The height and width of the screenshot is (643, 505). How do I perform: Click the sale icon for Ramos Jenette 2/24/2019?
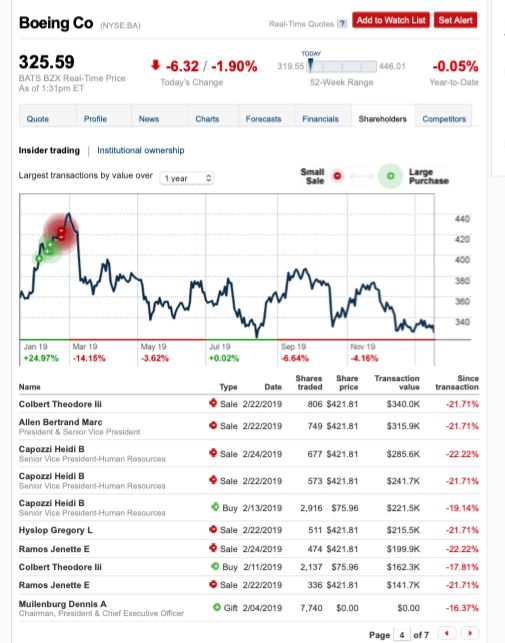coord(213,548)
